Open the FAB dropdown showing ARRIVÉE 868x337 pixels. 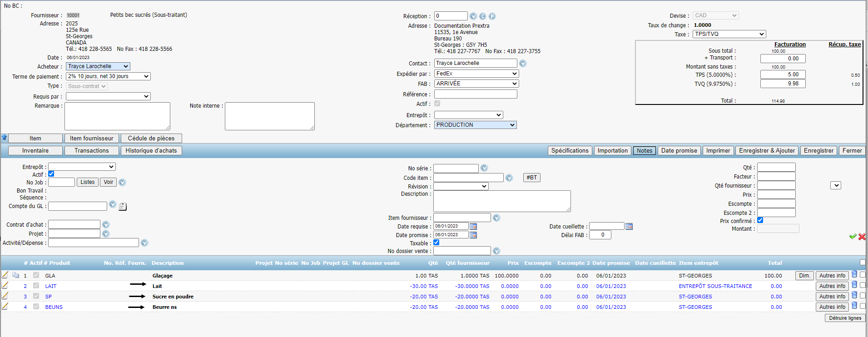tap(476, 84)
